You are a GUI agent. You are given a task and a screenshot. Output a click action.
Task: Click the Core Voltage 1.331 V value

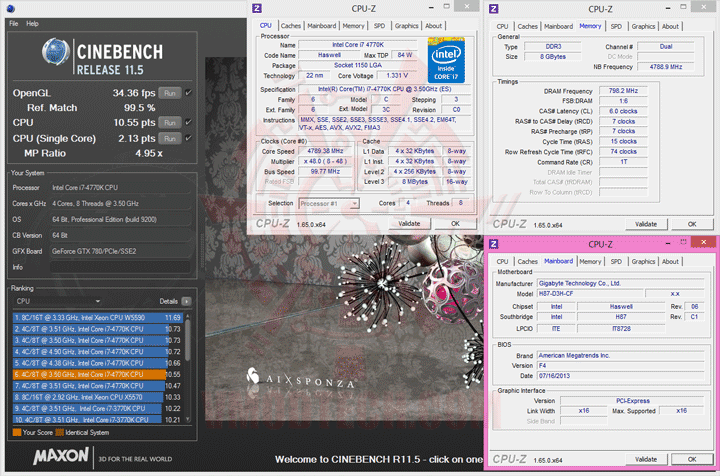(397, 75)
